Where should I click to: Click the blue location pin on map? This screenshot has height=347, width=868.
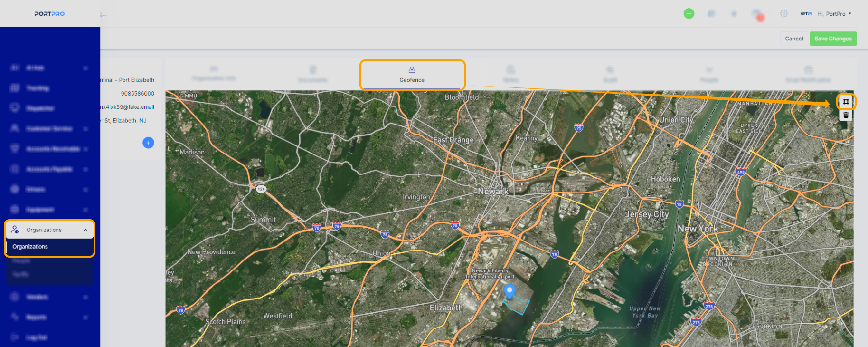point(509,291)
